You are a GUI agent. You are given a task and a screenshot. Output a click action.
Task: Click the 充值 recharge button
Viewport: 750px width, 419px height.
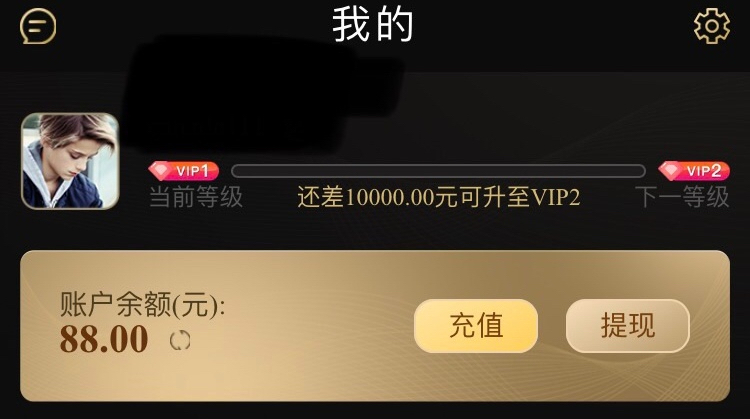coord(476,326)
